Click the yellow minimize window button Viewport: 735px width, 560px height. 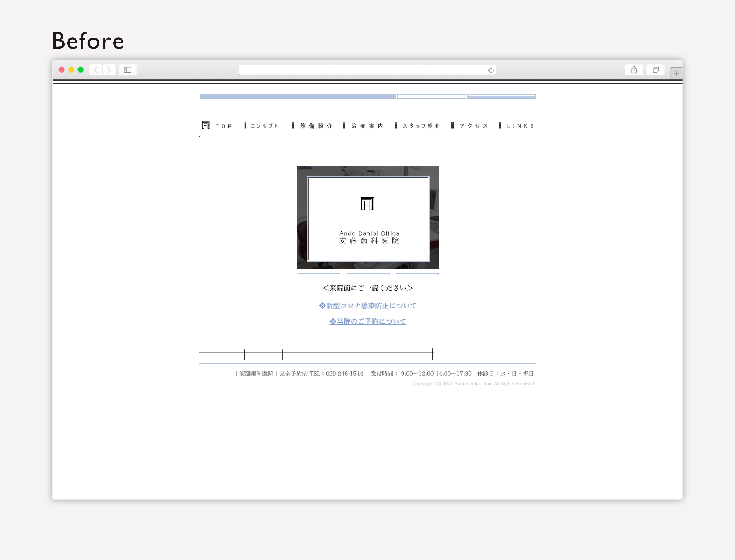pos(71,70)
